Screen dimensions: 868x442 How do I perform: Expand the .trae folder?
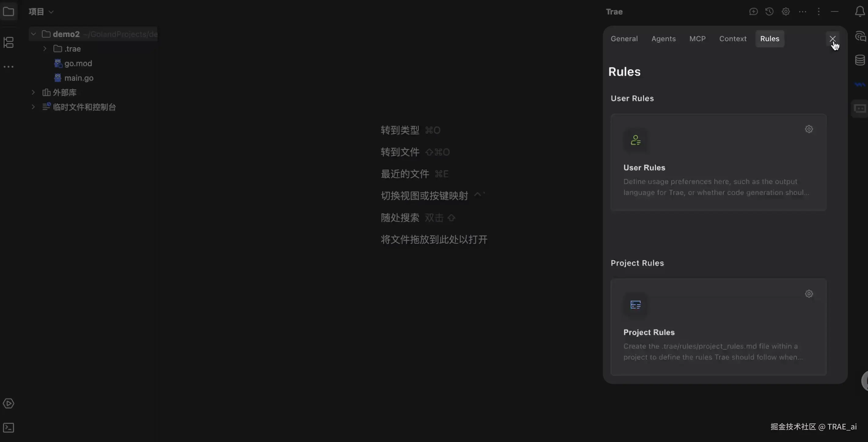point(45,49)
